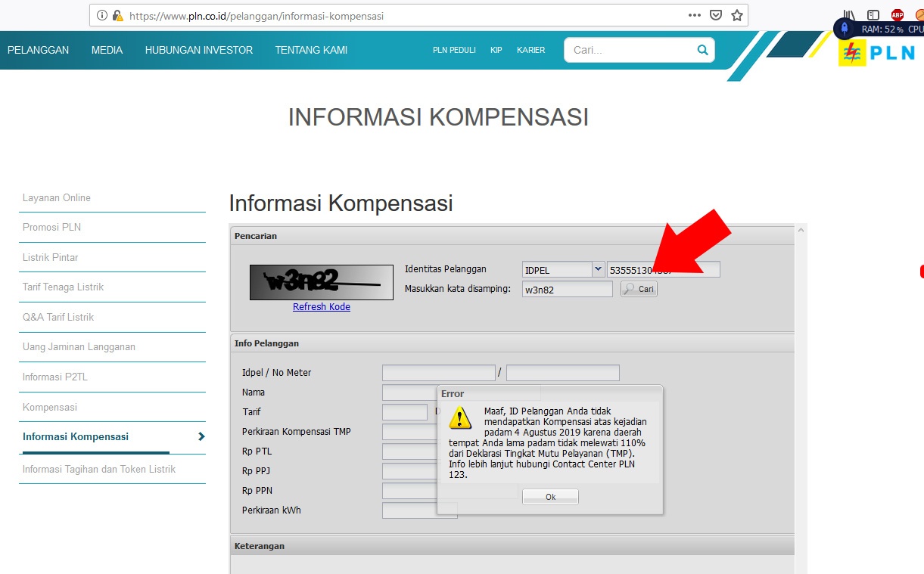924x574 pixels.
Task: Open Informasi P2TL in sidebar
Action: (55, 377)
